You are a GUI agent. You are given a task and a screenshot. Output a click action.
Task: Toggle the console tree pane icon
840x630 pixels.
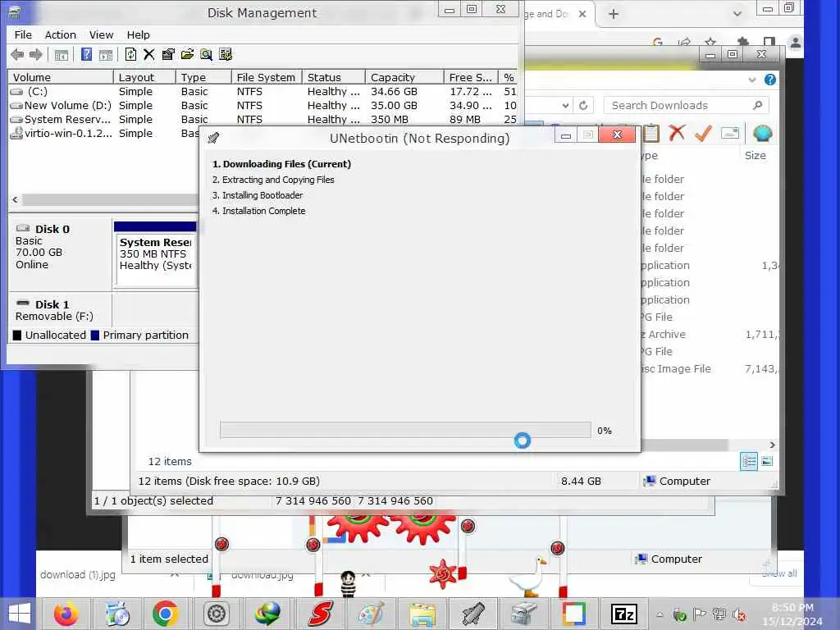(62, 55)
